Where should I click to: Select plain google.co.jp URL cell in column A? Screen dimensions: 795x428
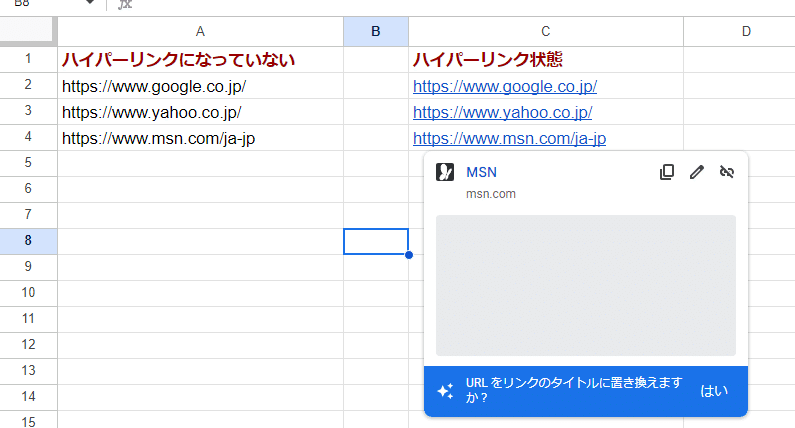click(200, 86)
